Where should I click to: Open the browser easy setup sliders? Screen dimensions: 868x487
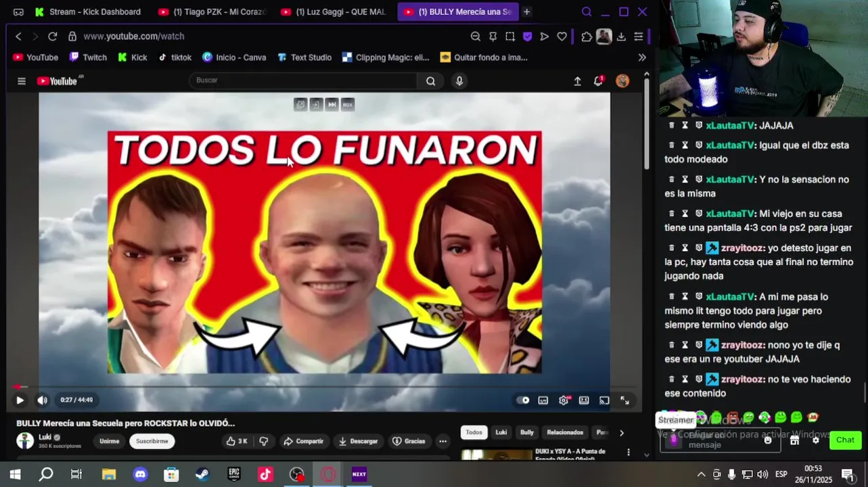639,37
